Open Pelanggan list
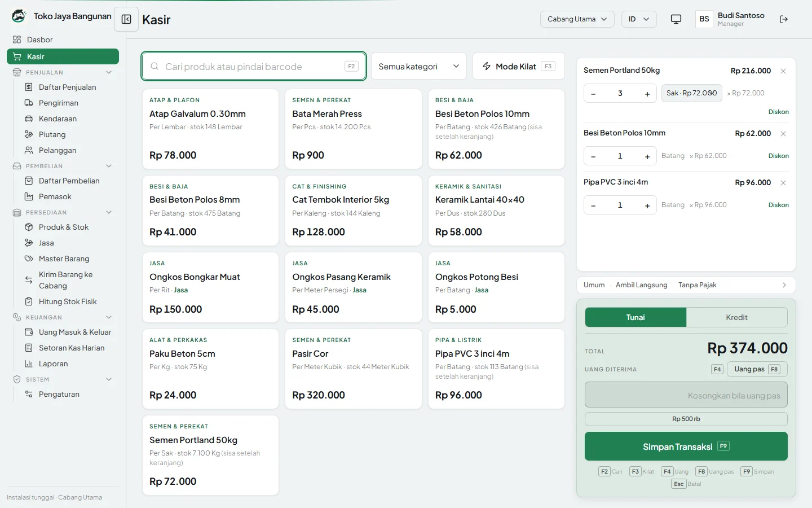Image resolution: width=812 pixels, height=508 pixels. (x=68, y=150)
